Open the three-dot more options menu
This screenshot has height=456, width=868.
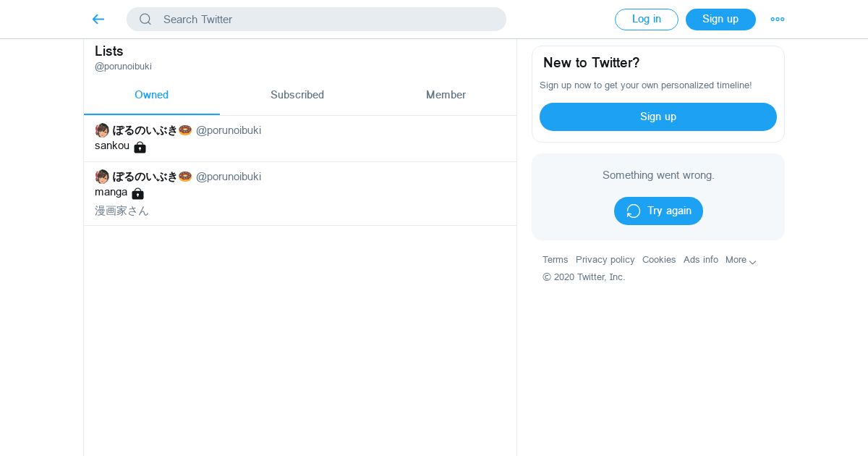click(778, 20)
